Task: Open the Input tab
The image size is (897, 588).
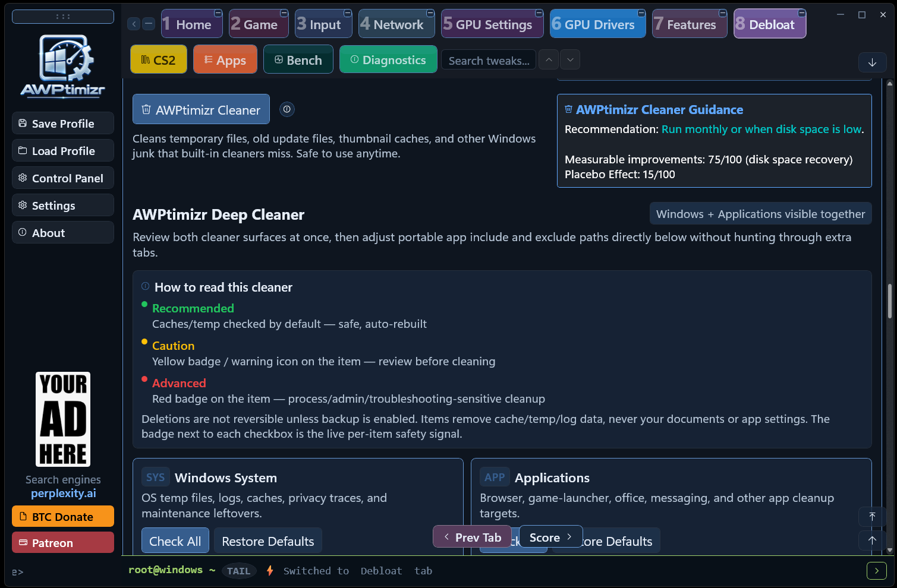Action: point(323,24)
